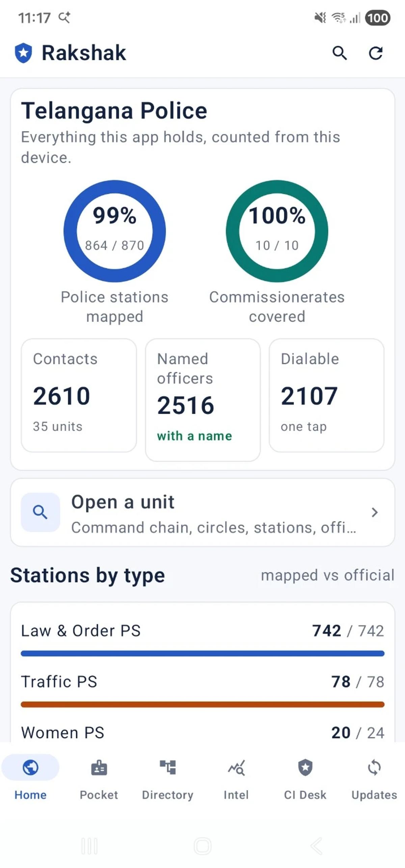Tap the Police stations mapped 99% ring
Viewport: 405px width, 868px height.
[x=115, y=231]
